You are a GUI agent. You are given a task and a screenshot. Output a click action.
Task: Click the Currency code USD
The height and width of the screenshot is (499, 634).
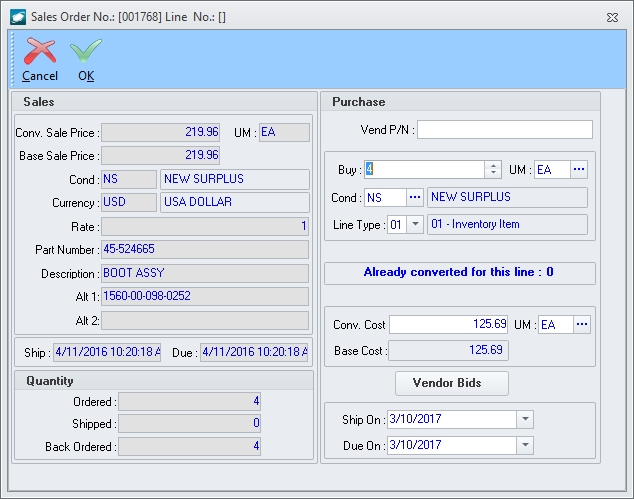click(129, 202)
